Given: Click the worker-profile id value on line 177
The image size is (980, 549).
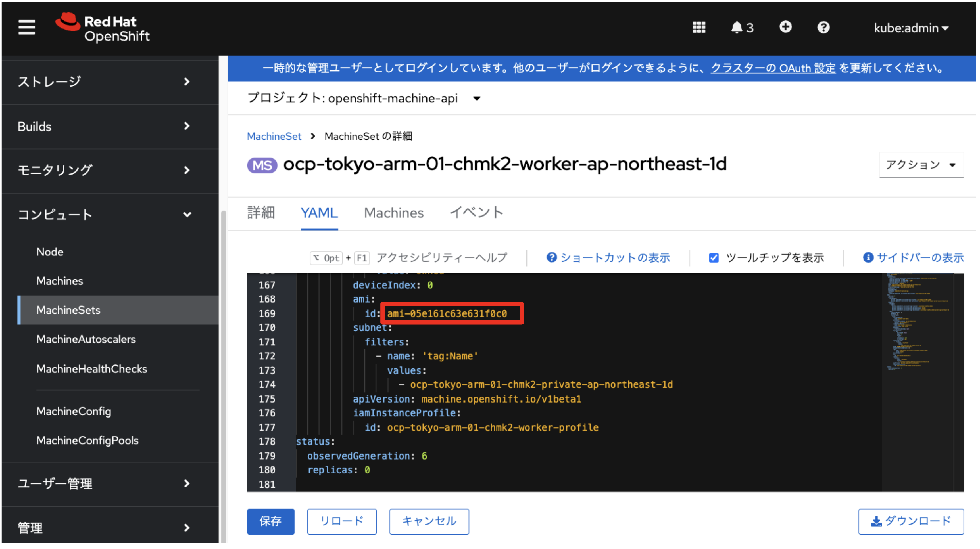Looking at the screenshot, I should (493, 428).
